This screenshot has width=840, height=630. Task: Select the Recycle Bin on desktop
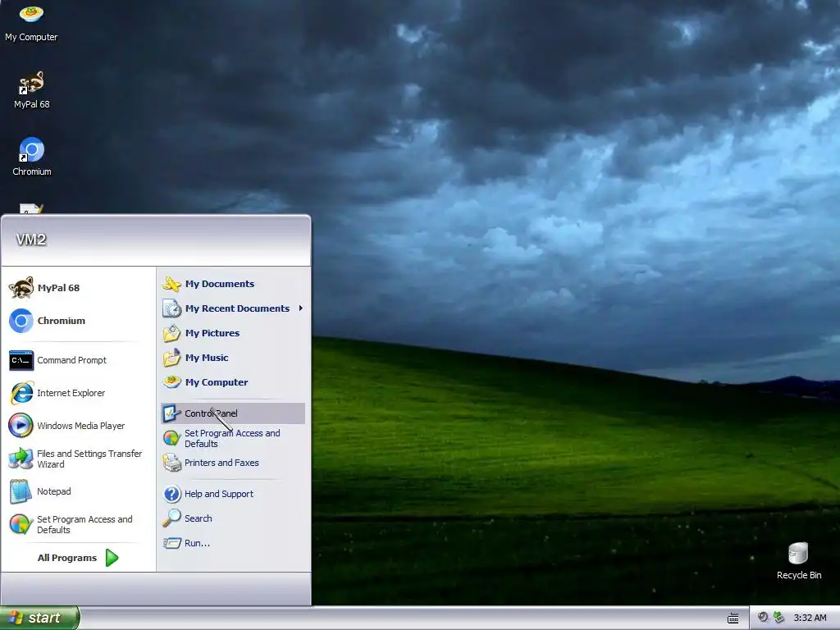799,561
